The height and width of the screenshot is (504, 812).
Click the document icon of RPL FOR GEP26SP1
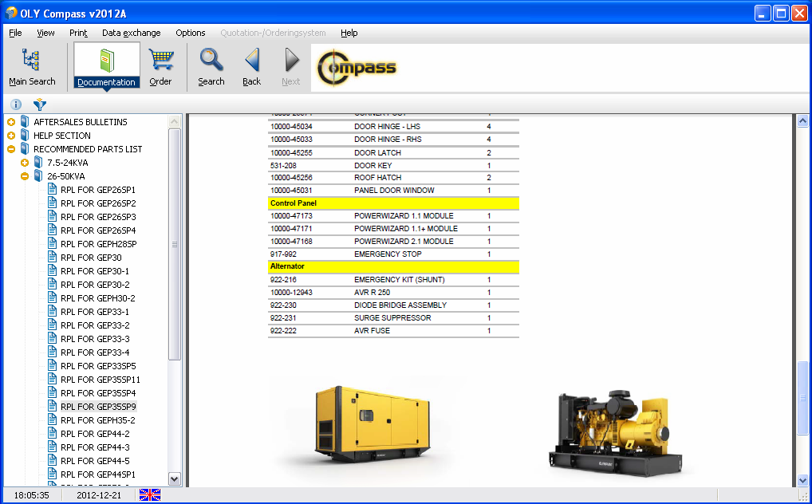pos(52,189)
